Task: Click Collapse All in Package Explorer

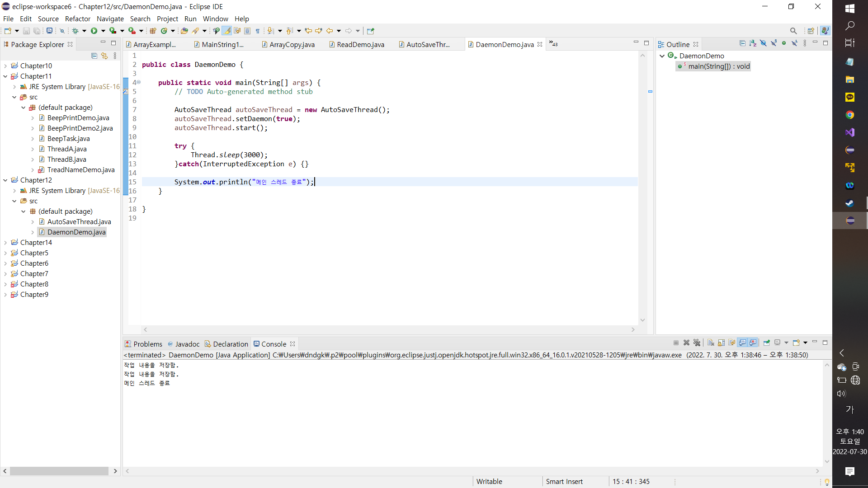Action: [94, 56]
